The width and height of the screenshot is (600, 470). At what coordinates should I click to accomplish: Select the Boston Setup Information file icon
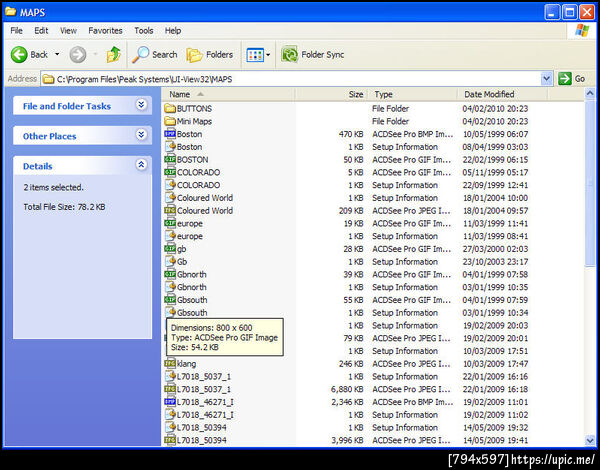(x=170, y=147)
